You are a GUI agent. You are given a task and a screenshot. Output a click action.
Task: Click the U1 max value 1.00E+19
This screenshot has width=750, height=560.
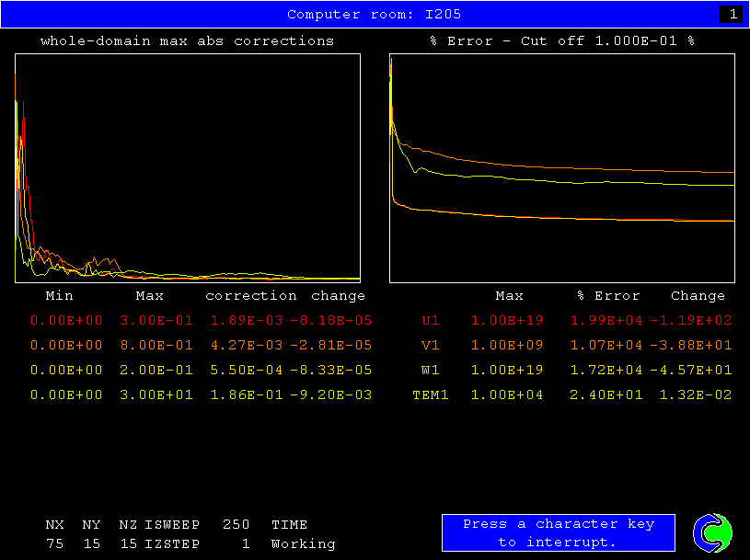click(507, 320)
